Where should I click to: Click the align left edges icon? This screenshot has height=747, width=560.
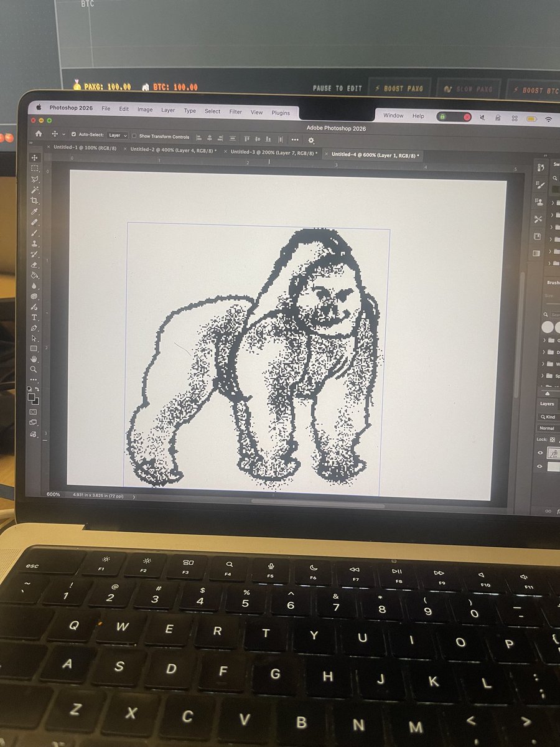coord(199,137)
